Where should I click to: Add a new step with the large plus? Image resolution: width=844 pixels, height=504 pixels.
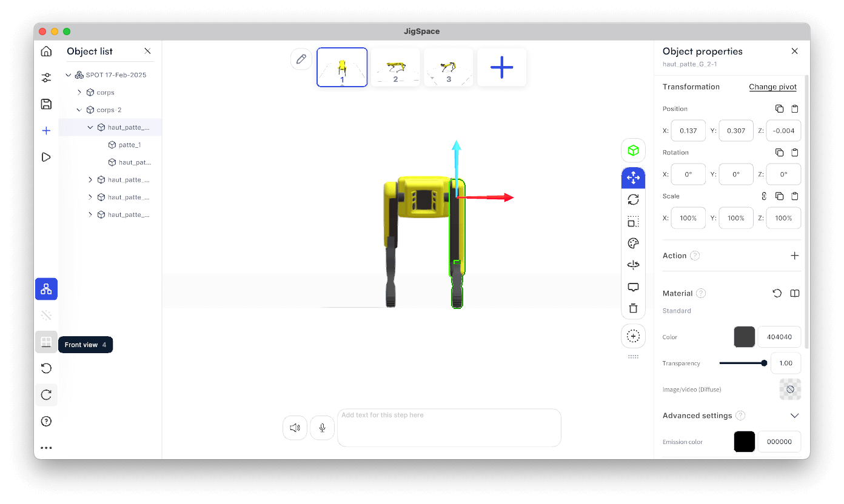pos(501,67)
